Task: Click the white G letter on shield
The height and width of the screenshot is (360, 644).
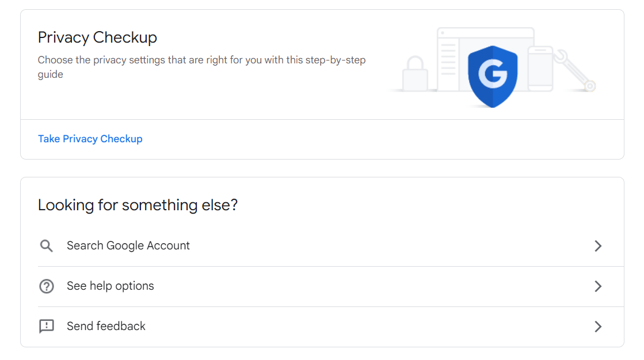Action: coord(493,74)
